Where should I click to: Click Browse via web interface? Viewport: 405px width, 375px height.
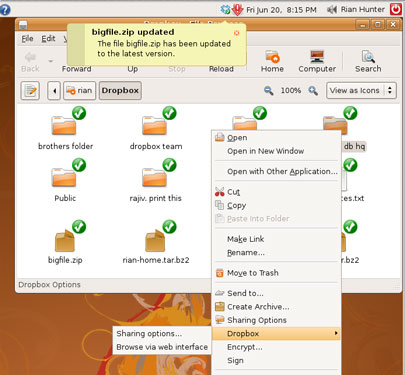click(x=162, y=347)
